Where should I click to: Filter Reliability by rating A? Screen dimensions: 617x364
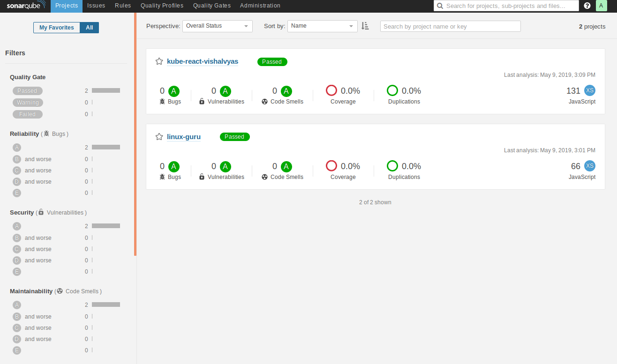click(x=17, y=147)
